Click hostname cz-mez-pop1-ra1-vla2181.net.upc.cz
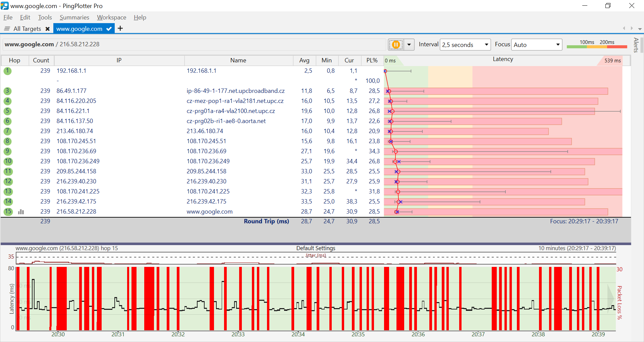The image size is (644, 342). coord(235,101)
